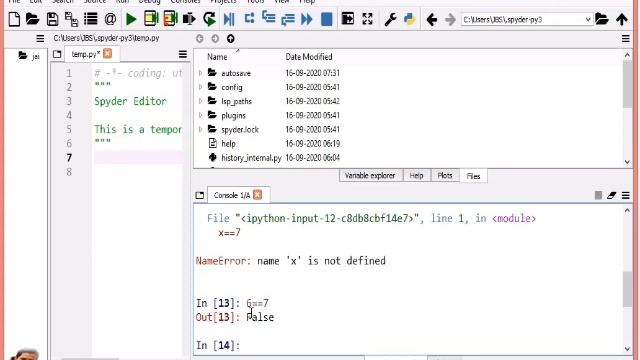Go to next folder in Files pane

coord(215,38)
